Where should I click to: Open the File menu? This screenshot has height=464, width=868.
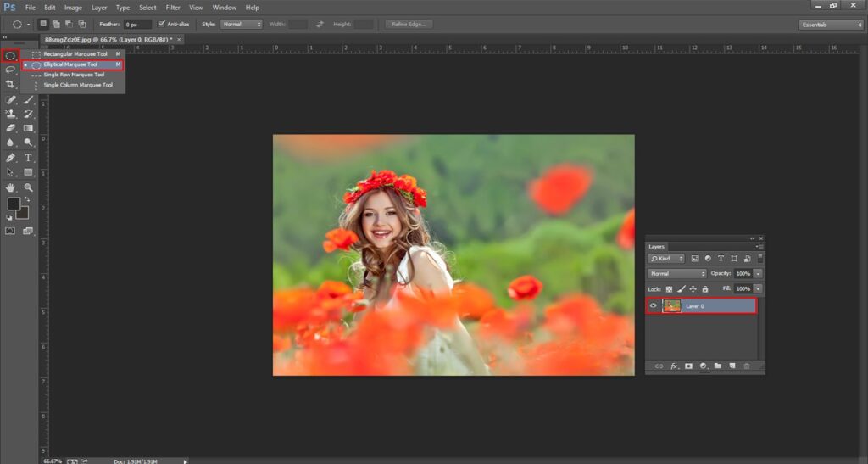coord(31,8)
